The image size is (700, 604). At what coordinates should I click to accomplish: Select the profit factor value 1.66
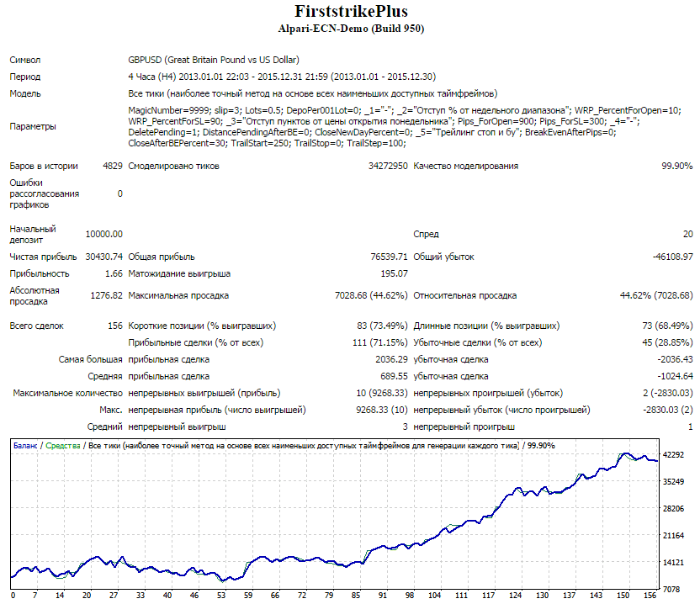click(114, 273)
